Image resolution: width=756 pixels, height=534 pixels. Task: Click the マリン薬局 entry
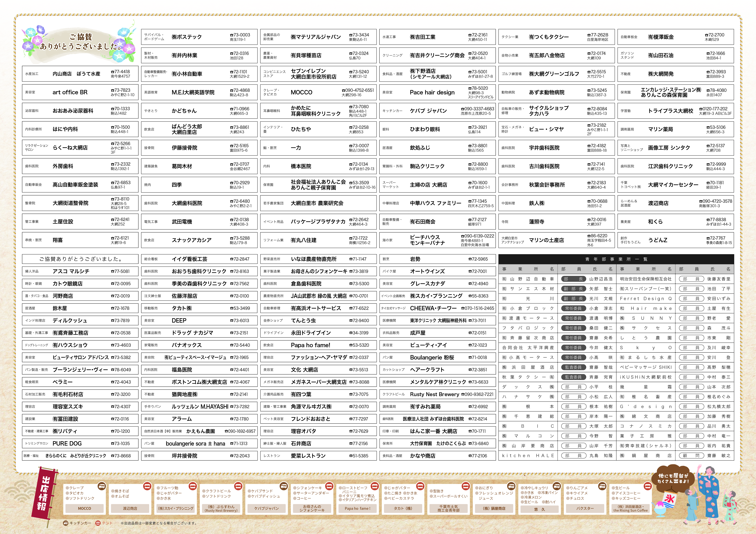676,129
